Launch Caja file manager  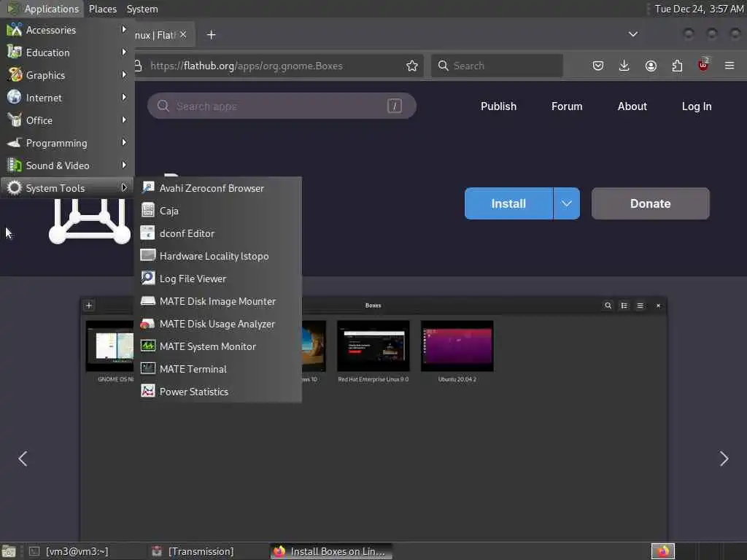click(x=218, y=211)
